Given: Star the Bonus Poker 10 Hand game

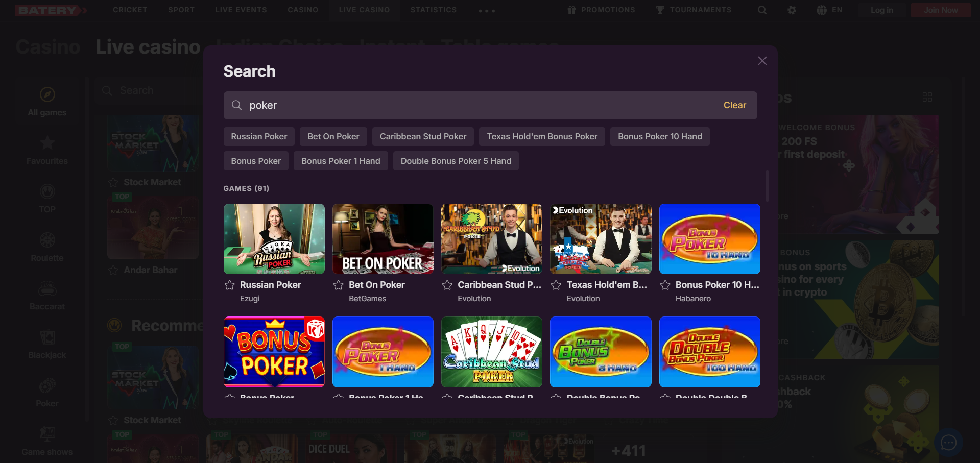Looking at the screenshot, I should pyautogui.click(x=665, y=285).
